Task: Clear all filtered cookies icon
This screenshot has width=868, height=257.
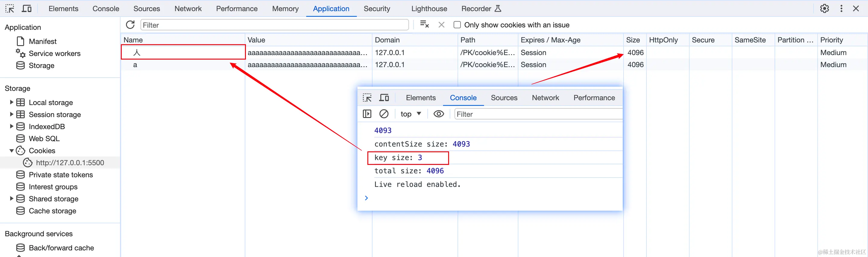Action: tap(424, 25)
